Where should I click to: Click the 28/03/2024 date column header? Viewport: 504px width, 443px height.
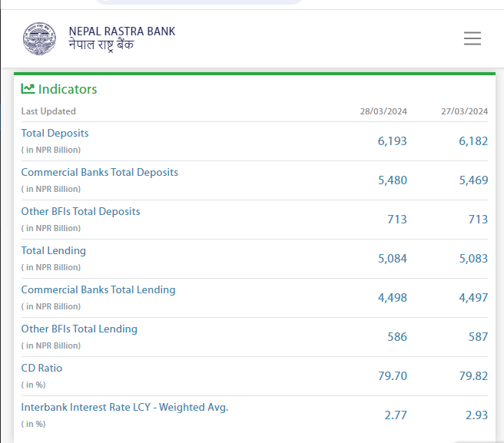pos(383,111)
